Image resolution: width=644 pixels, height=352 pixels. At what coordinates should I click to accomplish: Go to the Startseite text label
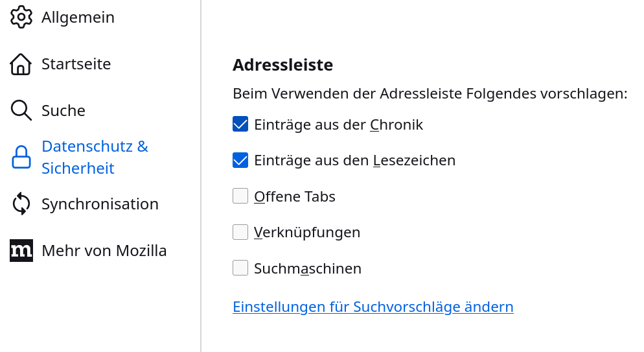[76, 64]
